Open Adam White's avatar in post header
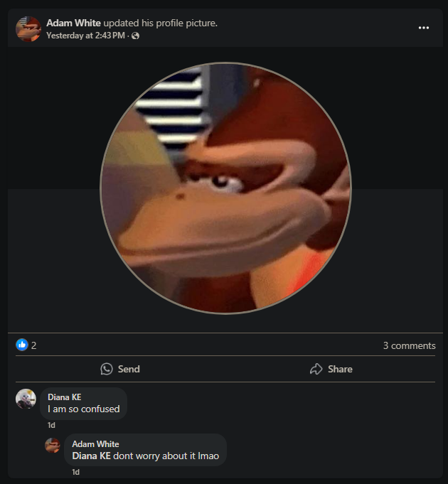Image resolution: width=448 pixels, height=484 pixels. [28, 28]
